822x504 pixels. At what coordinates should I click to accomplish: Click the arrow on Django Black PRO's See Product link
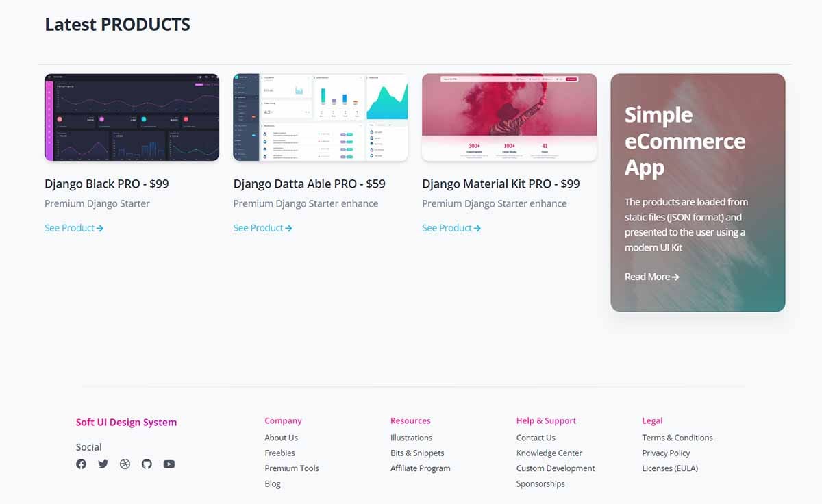pyautogui.click(x=101, y=228)
